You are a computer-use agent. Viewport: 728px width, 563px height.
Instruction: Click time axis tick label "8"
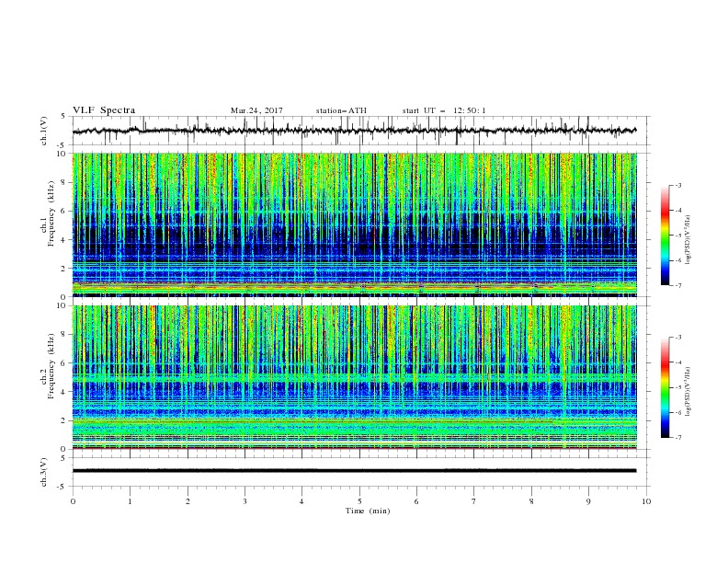(531, 501)
